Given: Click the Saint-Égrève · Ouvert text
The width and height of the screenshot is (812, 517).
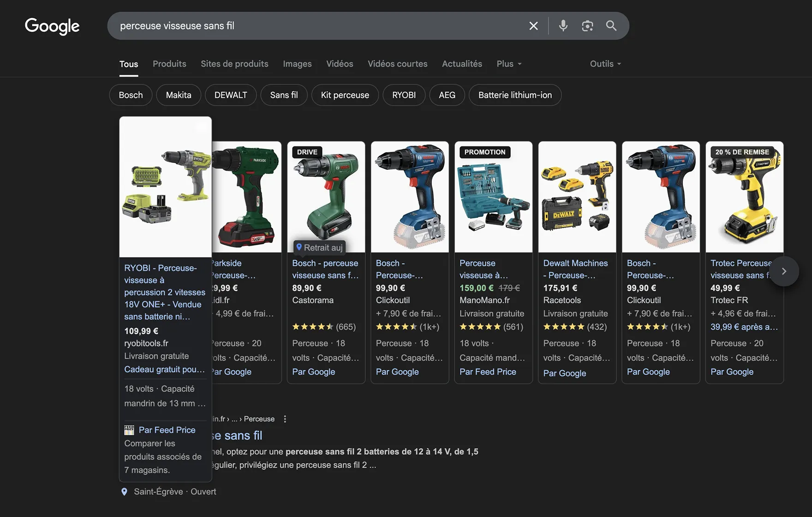Looking at the screenshot, I should click(175, 492).
